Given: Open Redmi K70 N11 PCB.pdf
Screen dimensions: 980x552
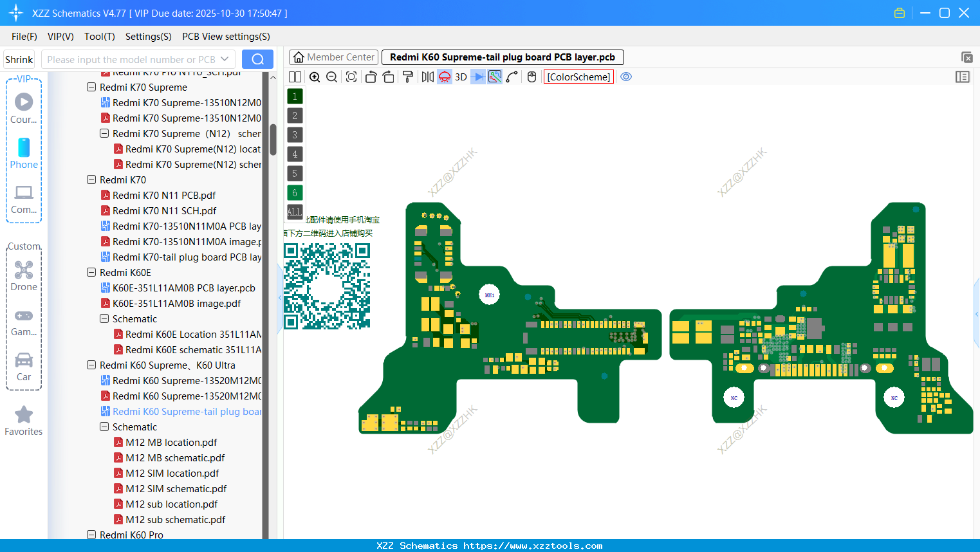Looking at the screenshot, I should [164, 195].
